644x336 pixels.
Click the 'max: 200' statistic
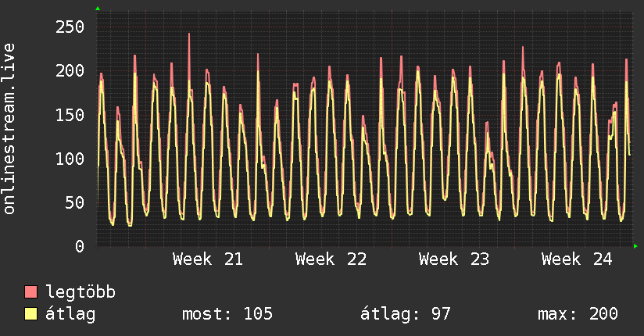[x=578, y=314]
